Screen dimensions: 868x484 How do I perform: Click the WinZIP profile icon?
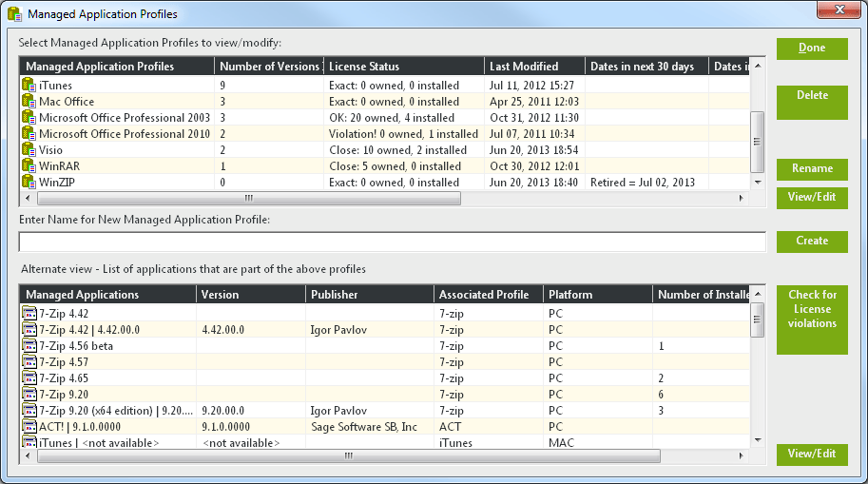tap(29, 183)
